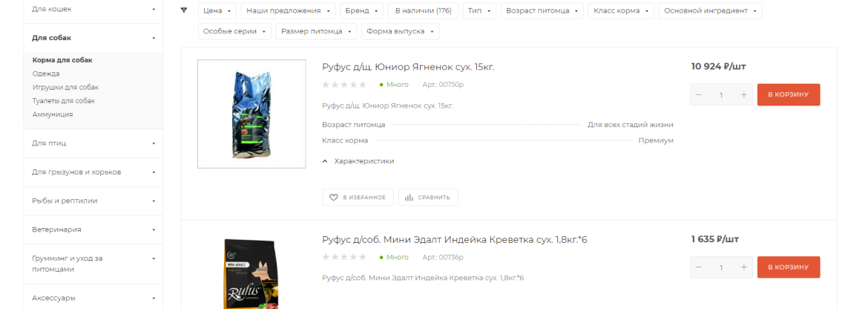This screenshot has height=309, width=868.
Task: Click the 1 635 ₽/шт price text
Action: tap(715, 239)
